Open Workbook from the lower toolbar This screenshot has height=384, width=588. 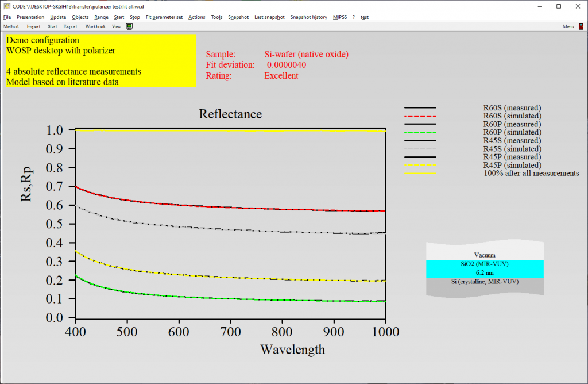click(95, 26)
